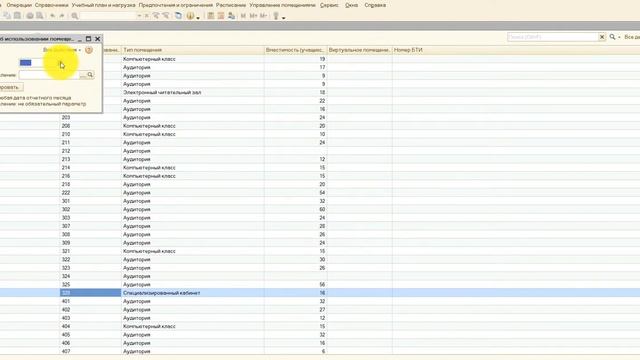Open the Операции menu
This screenshot has width=640, height=360.
click(x=19, y=5)
